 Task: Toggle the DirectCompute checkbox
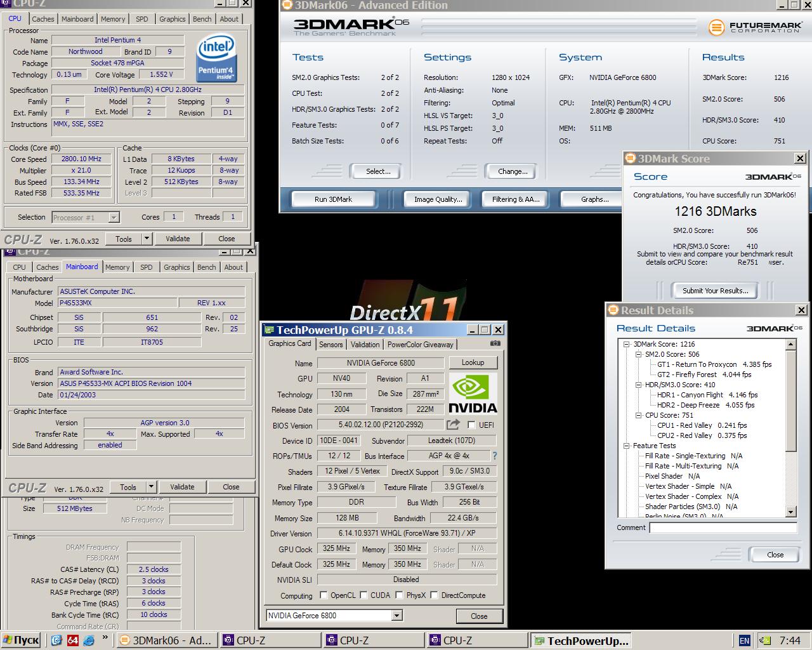point(434,595)
